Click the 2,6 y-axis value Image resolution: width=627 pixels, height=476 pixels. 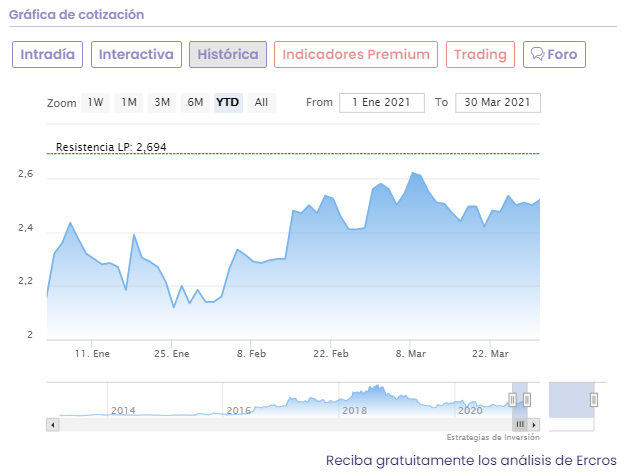(x=26, y=174)
